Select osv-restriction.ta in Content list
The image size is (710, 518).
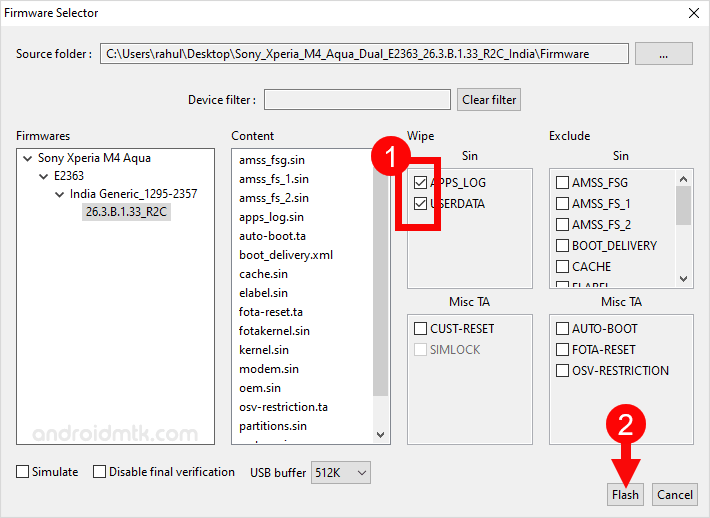(x=283, y=408)
